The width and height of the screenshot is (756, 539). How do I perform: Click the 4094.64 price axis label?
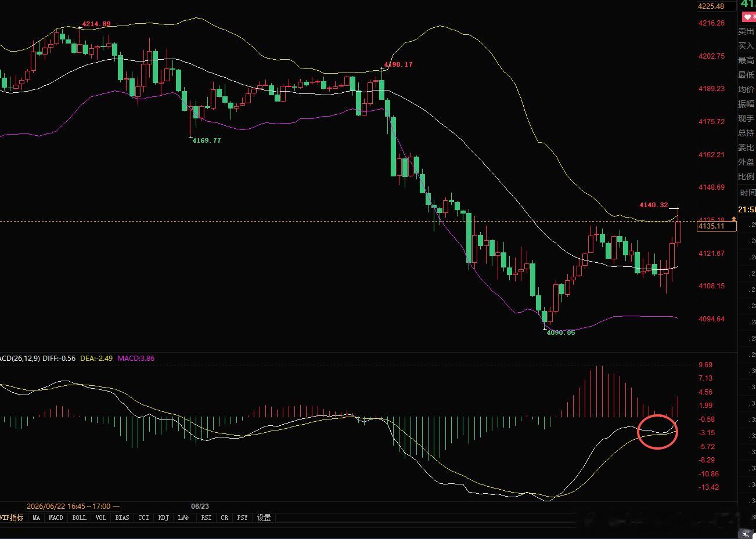pyautogui.click(x=711, y=319)
